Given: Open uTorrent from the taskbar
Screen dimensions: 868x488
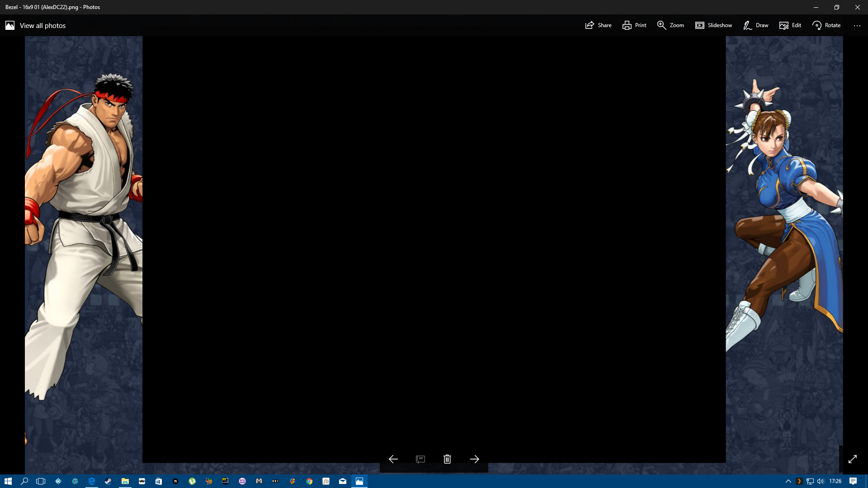Looking at the screenshot, I should pos(192,481).
